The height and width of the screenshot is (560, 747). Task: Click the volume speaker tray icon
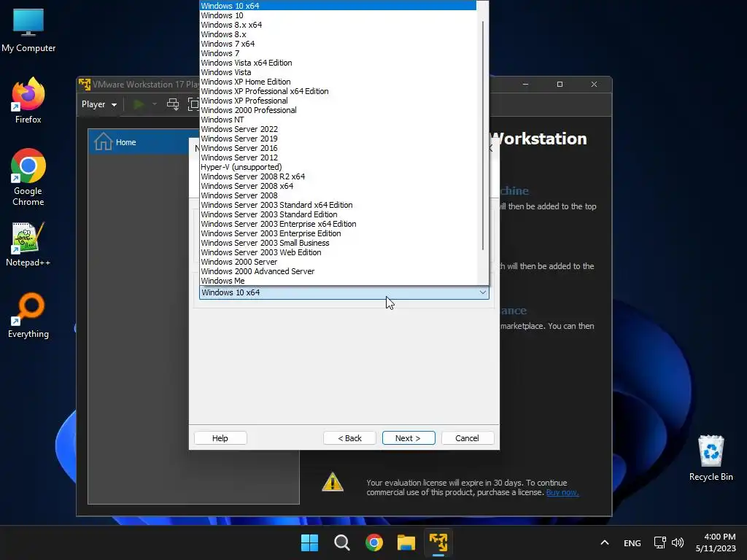678,542
